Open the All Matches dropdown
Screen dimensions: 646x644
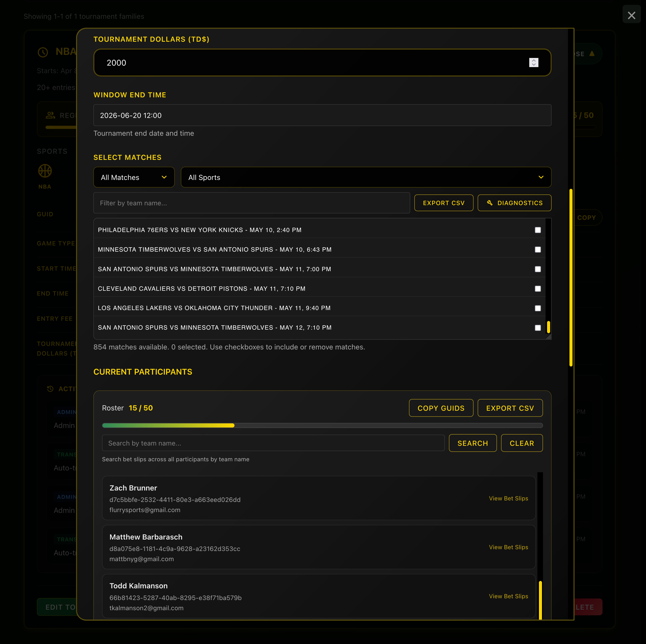(134, 177)
